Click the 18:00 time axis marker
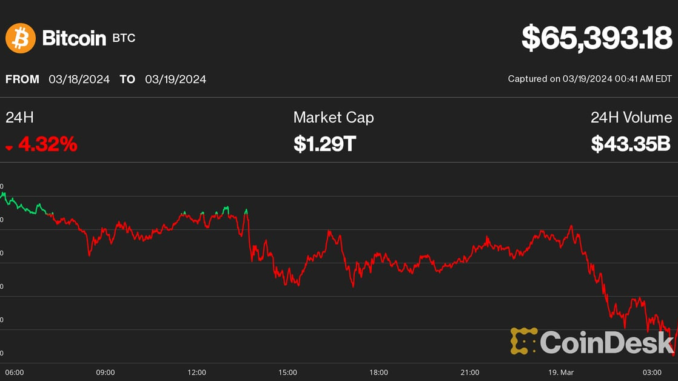Image resolution: width=678 pixels, height=381 pixels. [379, 372]
